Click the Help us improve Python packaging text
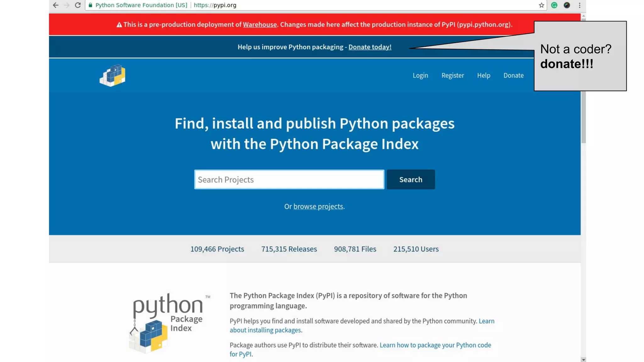The width and height of the screenshot is (644, 362). 290,47
